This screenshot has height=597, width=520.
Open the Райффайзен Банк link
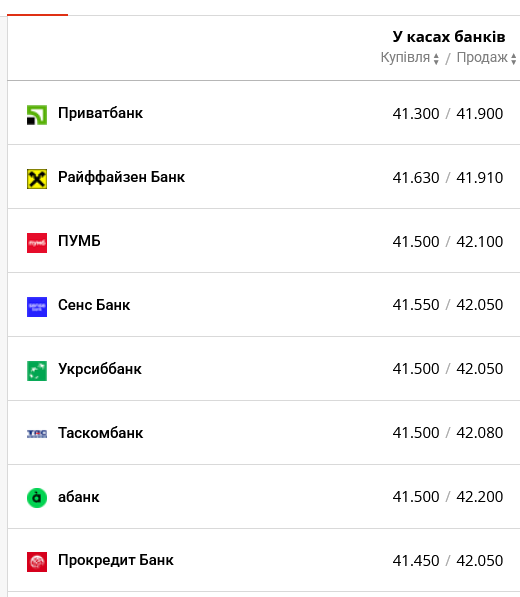coord(121,177)
